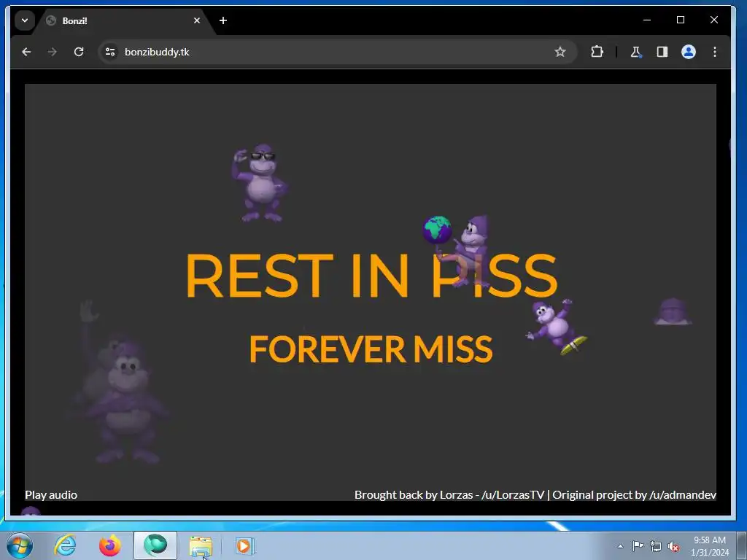
Task: Reload the bonzibuddy.tk page
Action: tap(79, 52)
